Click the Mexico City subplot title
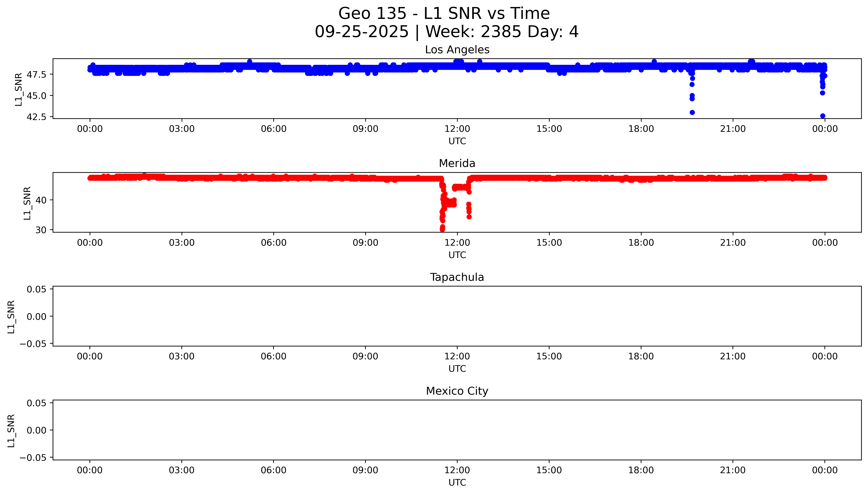Viewport: 868px width, 494px height. pyautogui.click(x=457, y=391)
